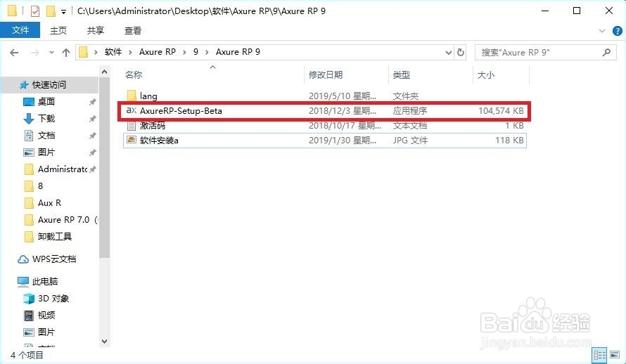Switch to the 共享 ribbon tab
The width and height of the screenshot is (626, 364).
[x=96, y=31]
